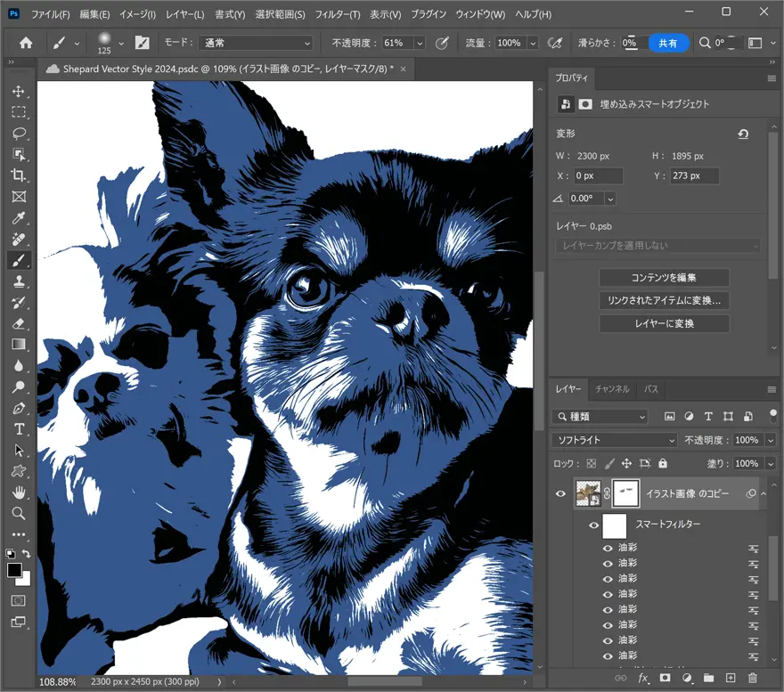Select the Hand tool
Screen dimensions: 784x692
[19, 493]
